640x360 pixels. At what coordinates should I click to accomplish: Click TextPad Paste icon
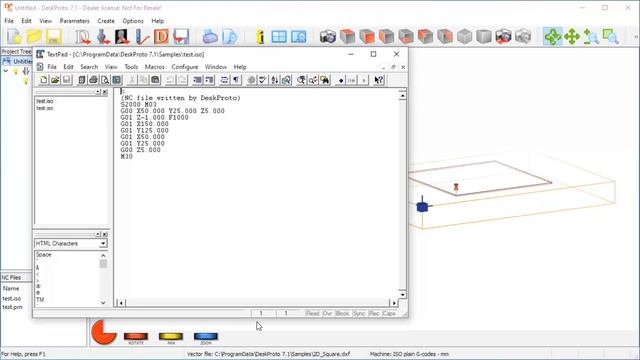pyautogui.click(x=155, y=80)
